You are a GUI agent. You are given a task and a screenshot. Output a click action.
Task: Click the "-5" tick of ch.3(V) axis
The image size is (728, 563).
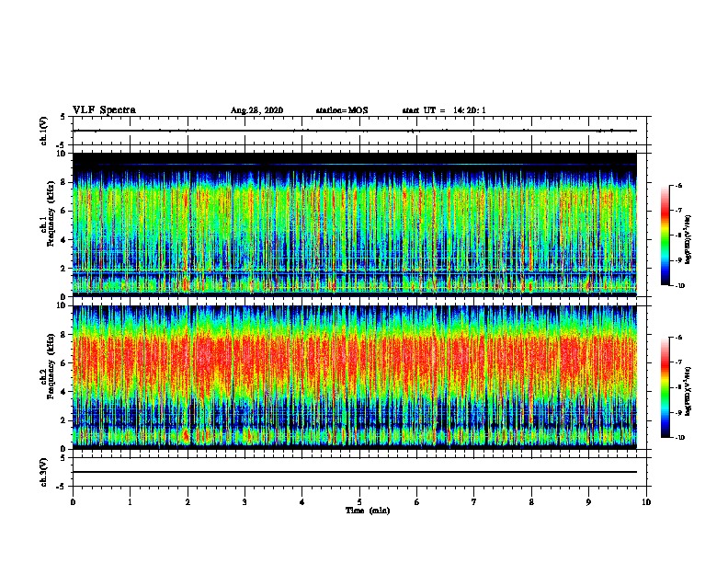pyautogui.click(x=62, y=487)
